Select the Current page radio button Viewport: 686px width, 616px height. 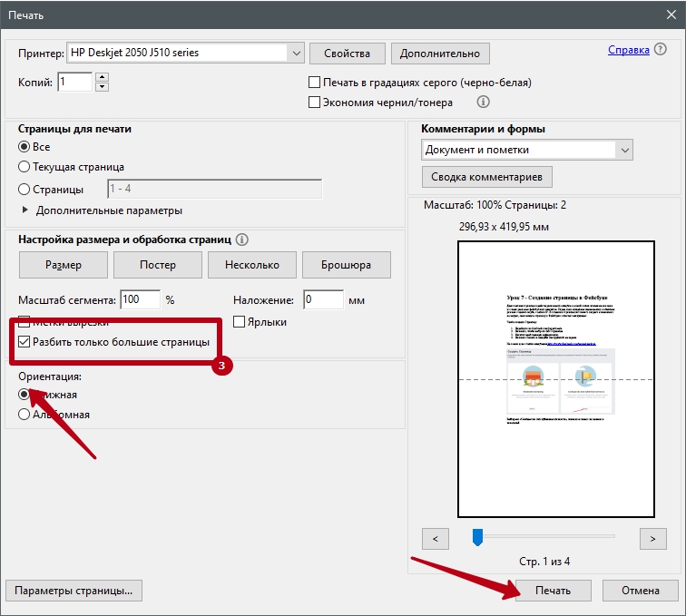[24, 167]
